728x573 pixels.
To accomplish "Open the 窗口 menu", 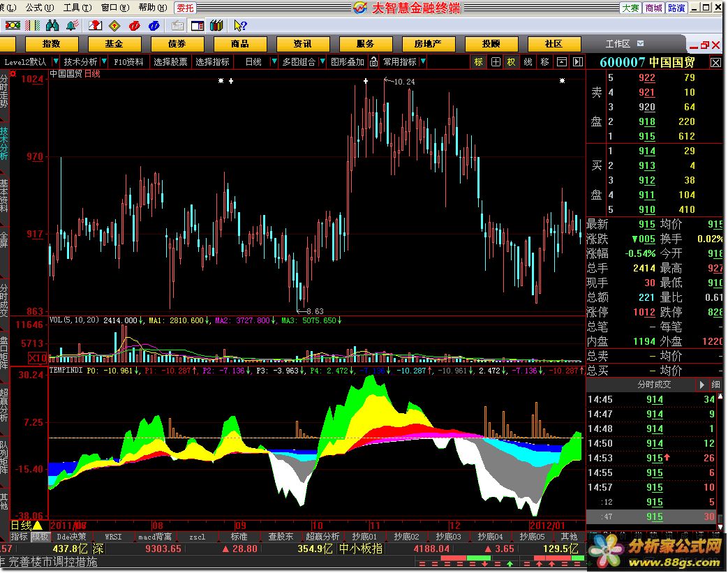I will (114, 8).
